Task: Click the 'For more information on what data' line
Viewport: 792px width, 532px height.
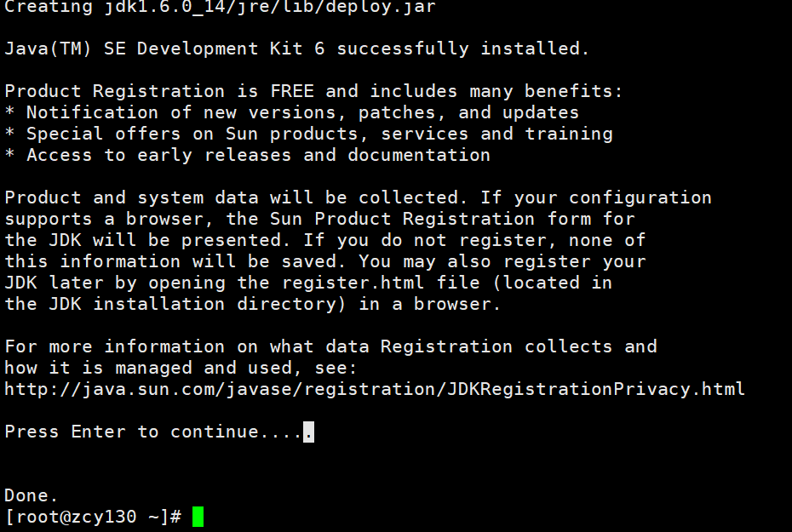Action: coord(330,346)
